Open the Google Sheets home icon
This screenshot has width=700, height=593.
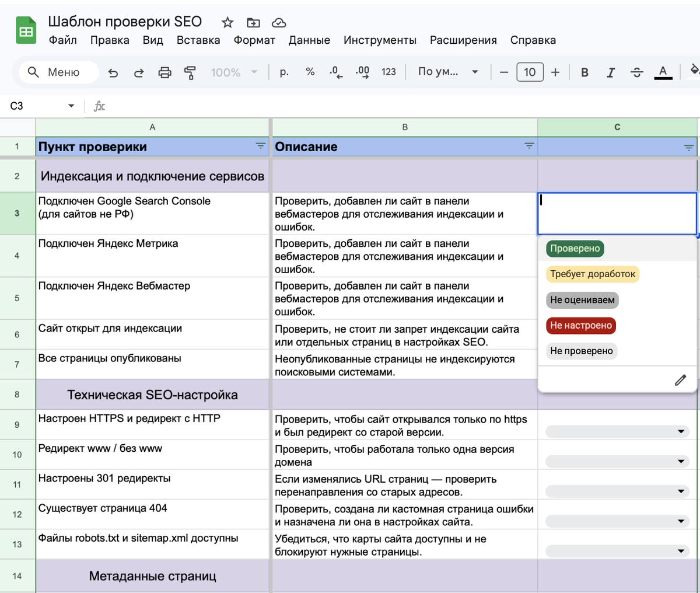[26, 30]
